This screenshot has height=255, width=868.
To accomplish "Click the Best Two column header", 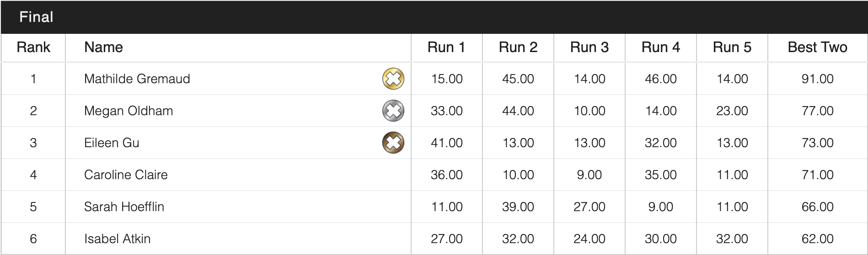I will tap(817, 47).
